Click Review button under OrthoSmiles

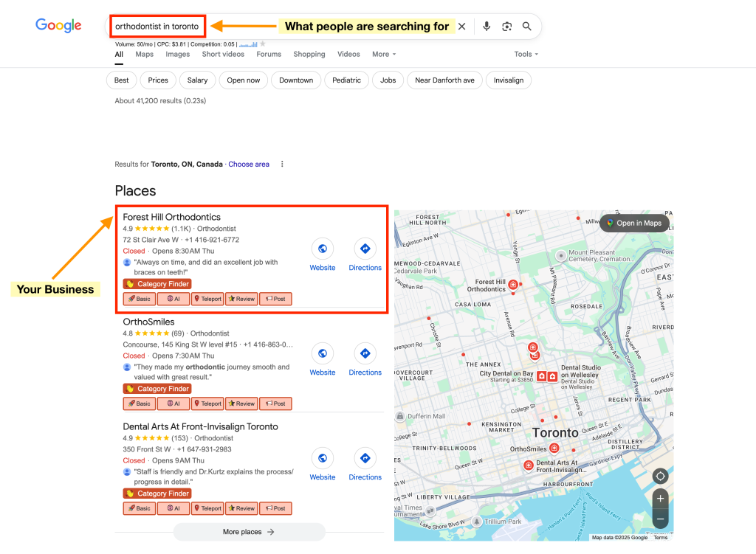(241, 404)
